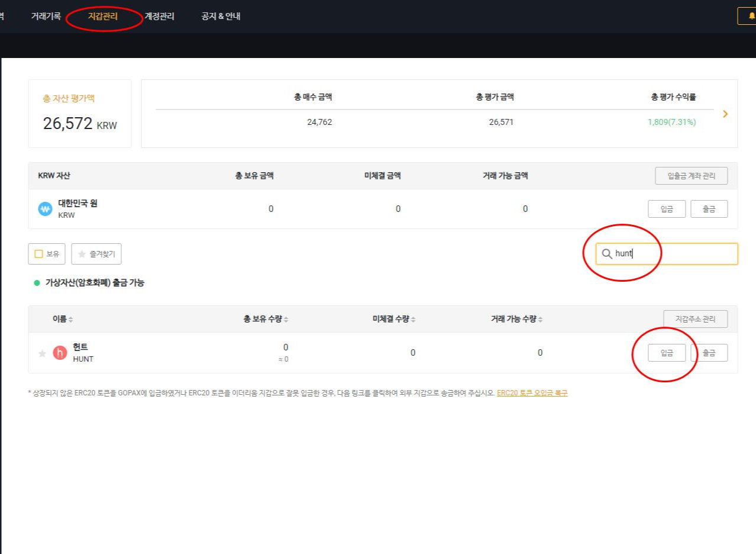Click the 대한민국 원 asset name

[77, 203]
